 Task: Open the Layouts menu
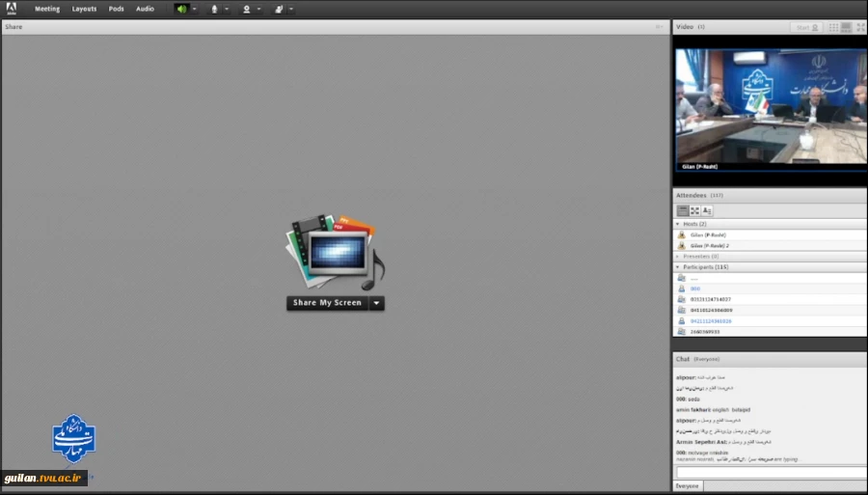(x=84, y=9)
